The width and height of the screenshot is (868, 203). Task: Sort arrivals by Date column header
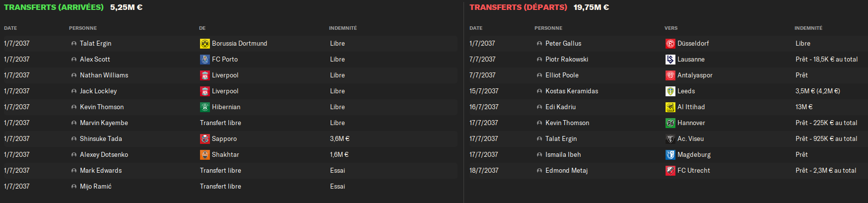(x=10, y=28)
